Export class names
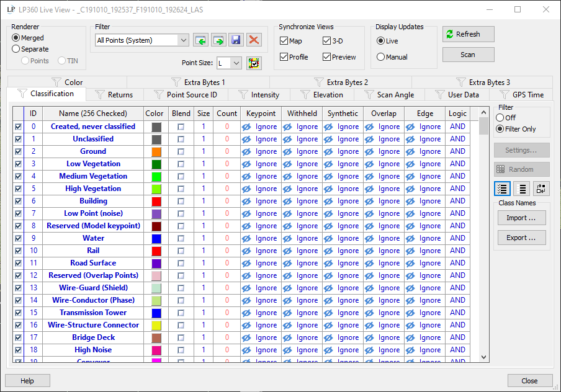This screenshot has height=392, width=561. click(522, 238)
